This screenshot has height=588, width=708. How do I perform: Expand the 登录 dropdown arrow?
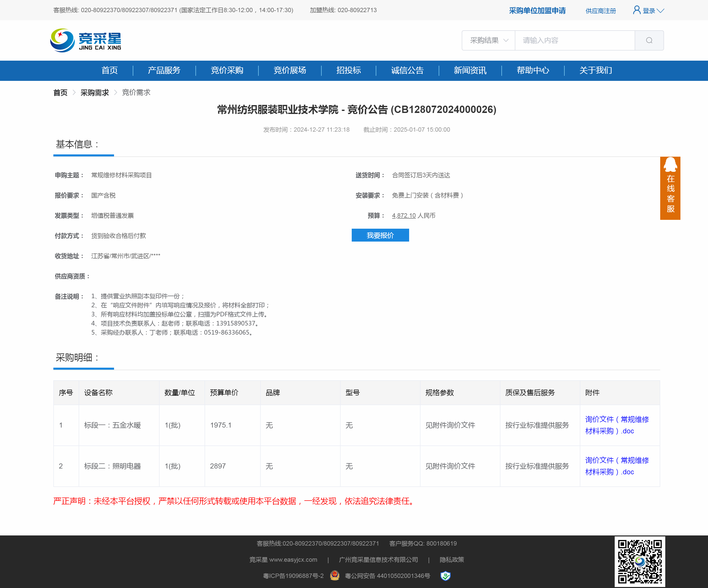point(660,11)
